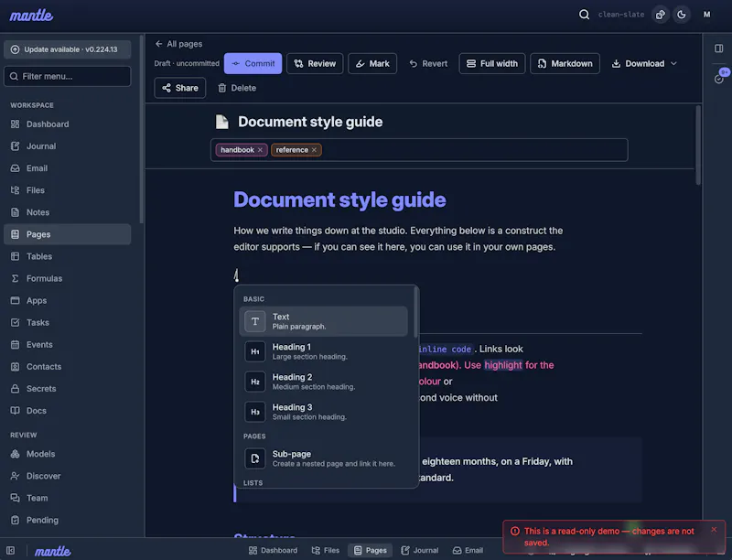Click the Revert button
The height and width of the screenshot is (560, 732).
click(x=428, y=63)
